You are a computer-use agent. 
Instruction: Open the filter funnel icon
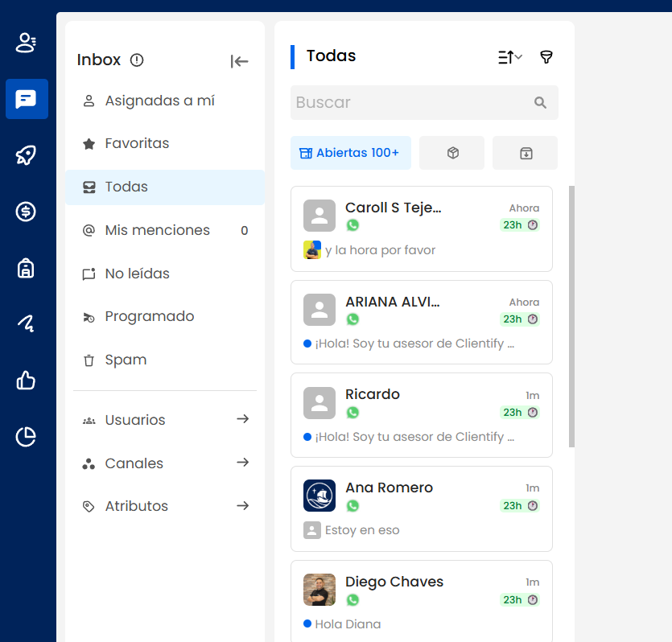coord(546,57)
